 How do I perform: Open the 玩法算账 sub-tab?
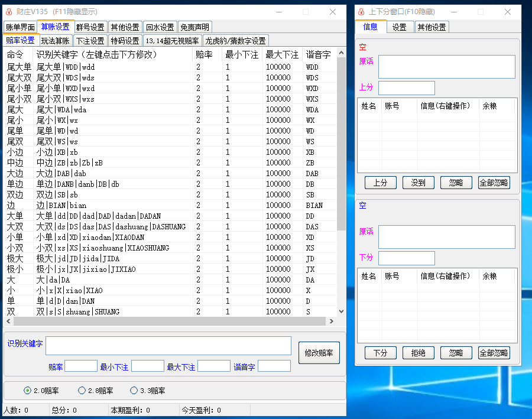(x=56, y=41)
